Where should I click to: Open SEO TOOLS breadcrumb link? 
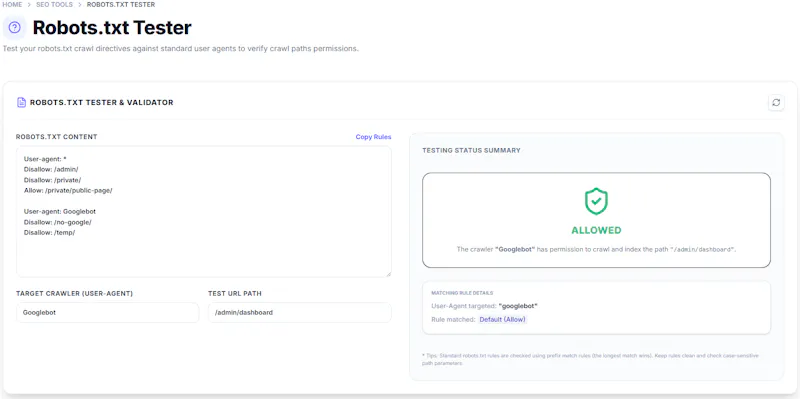point(54,5)
